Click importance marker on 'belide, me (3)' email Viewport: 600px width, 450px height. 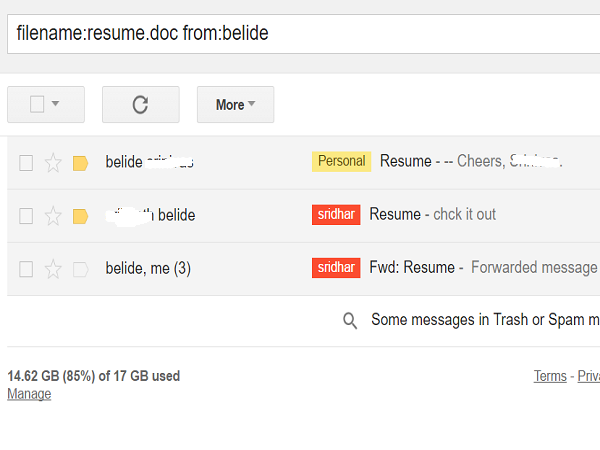pyautogui.click(x=81, y=269)
